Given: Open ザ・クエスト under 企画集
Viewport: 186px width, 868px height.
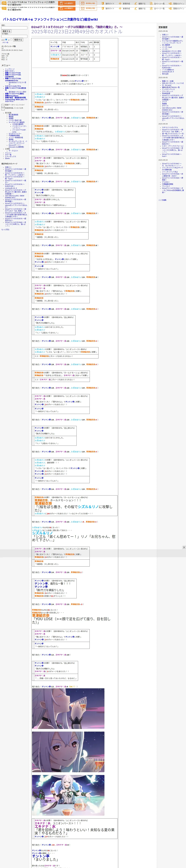Looking at the screenshot, I should point(13,151).
